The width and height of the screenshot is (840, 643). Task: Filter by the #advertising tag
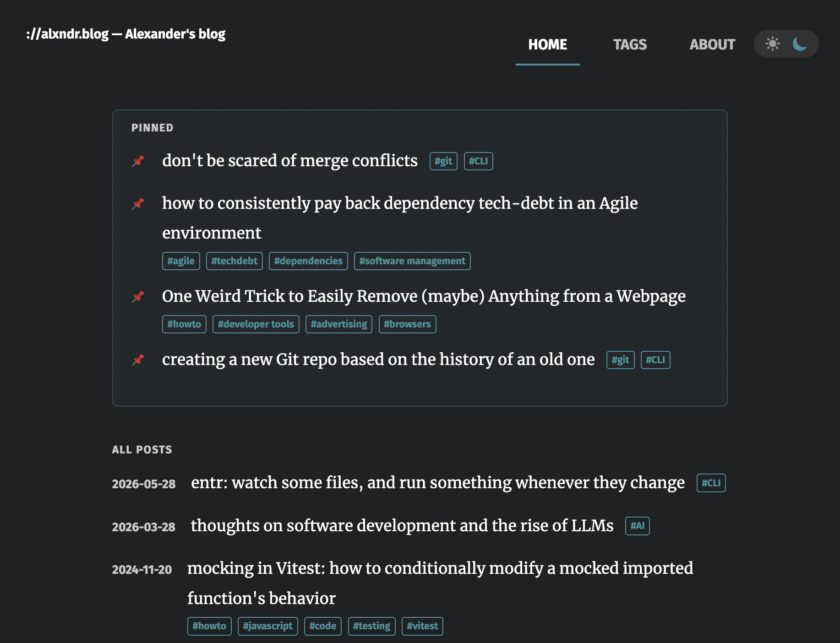339,324
